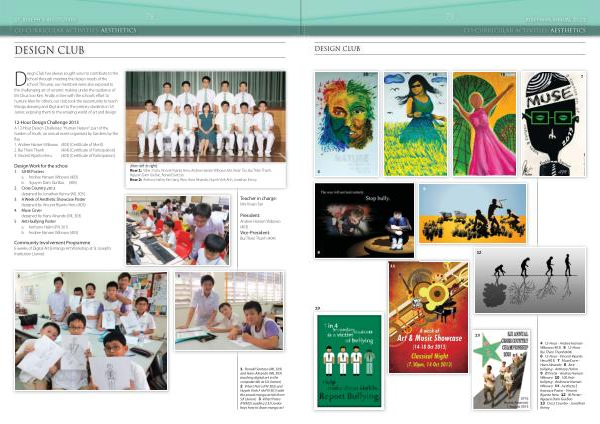Open the red Art & Music Showcase poster
The height and width of the screenshot is (424, 600).
(429, 317)
